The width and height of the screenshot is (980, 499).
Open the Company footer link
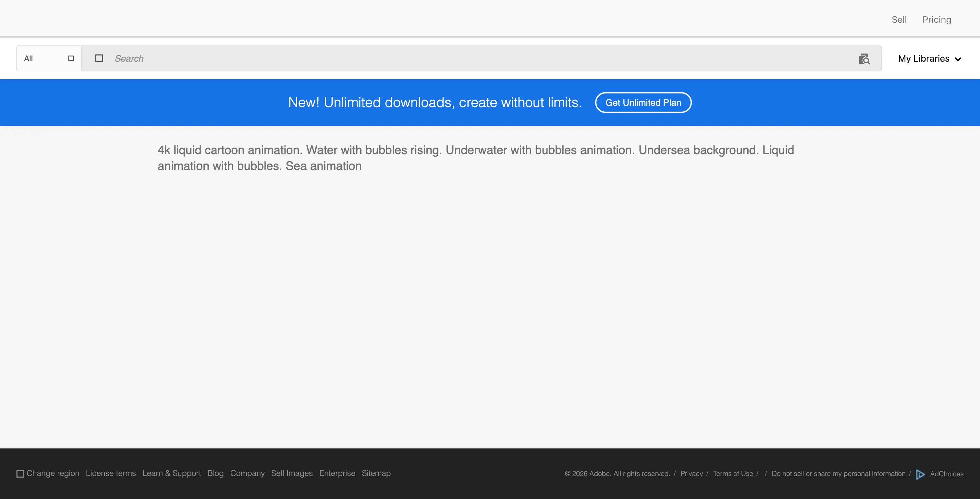pyautogui.click(x=247, y=473)
